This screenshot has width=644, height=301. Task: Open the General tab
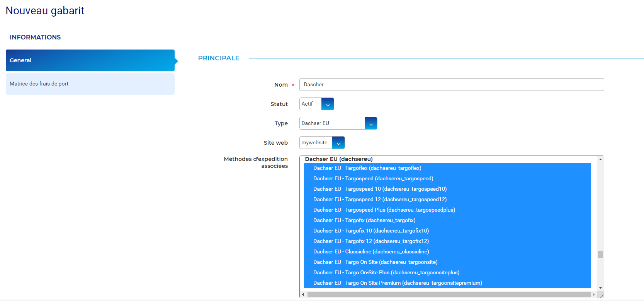(90, 60)
